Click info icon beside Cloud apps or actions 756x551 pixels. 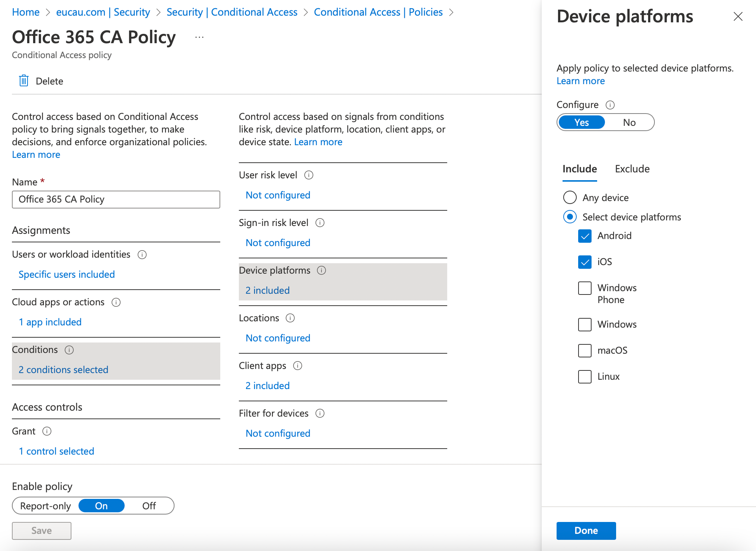[116, 302]
